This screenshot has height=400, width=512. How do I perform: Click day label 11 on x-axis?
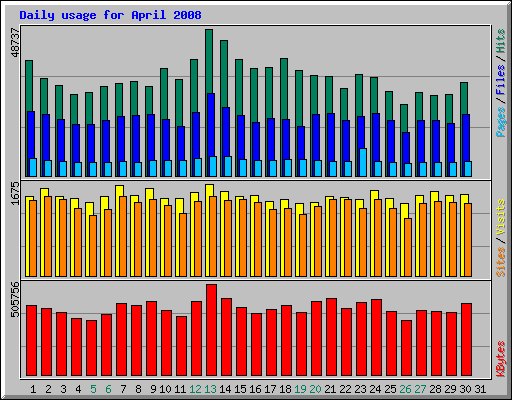(x=180, y=389)
